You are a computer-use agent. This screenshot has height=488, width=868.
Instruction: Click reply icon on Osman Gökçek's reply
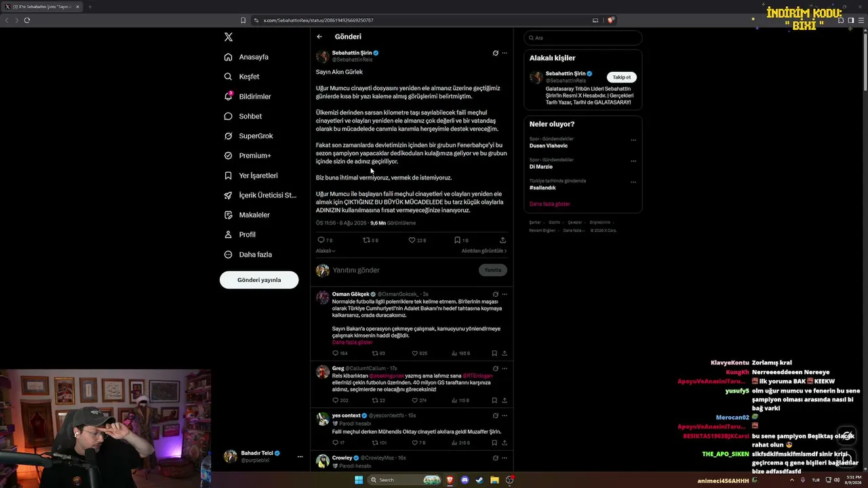335,353
